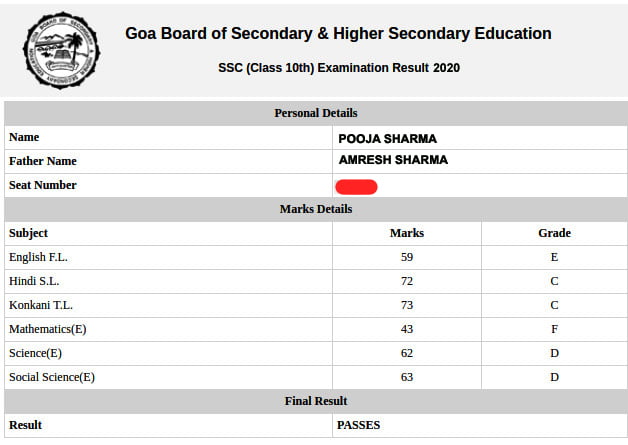Click the student name POOJA SHARMA

coord(387,138)
